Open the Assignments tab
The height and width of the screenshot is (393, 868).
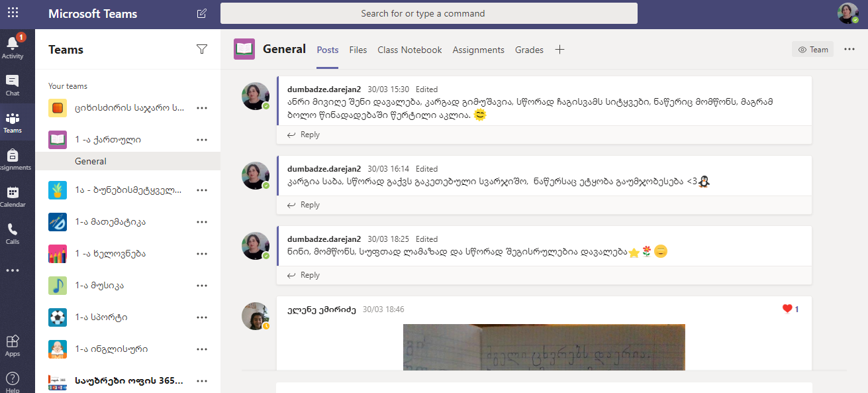479,50
